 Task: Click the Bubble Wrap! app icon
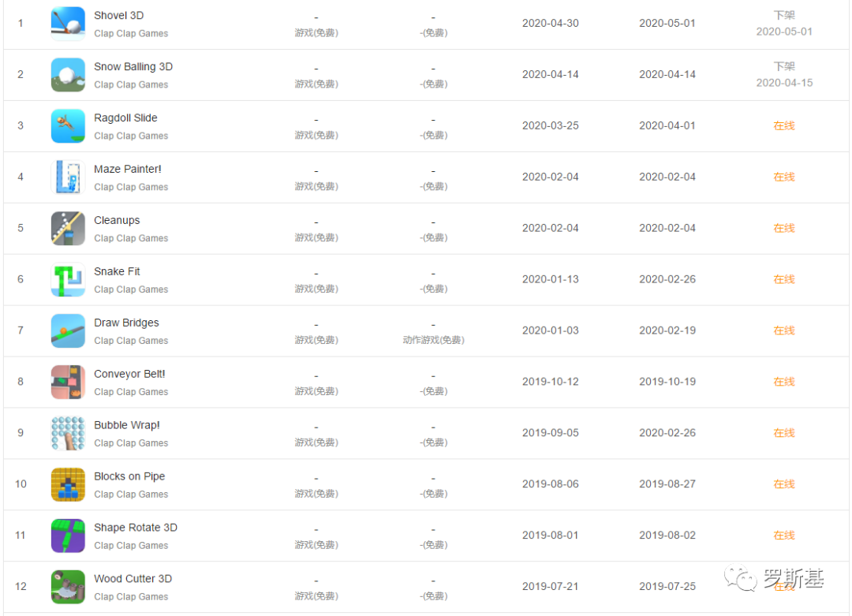pos(68,433)
